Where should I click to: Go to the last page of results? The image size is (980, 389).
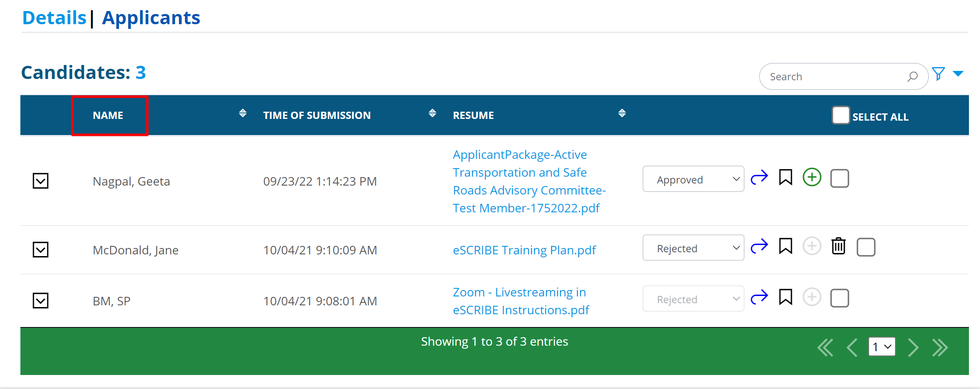tap(940, 348)
